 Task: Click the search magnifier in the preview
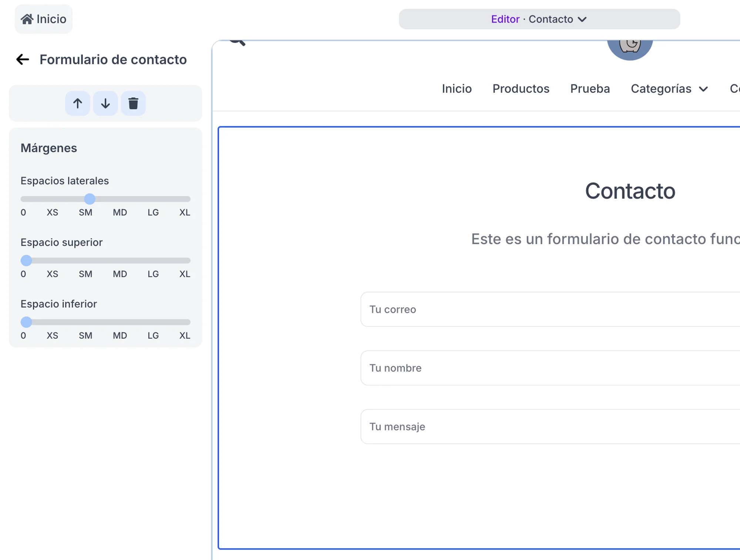pos(238,41)
